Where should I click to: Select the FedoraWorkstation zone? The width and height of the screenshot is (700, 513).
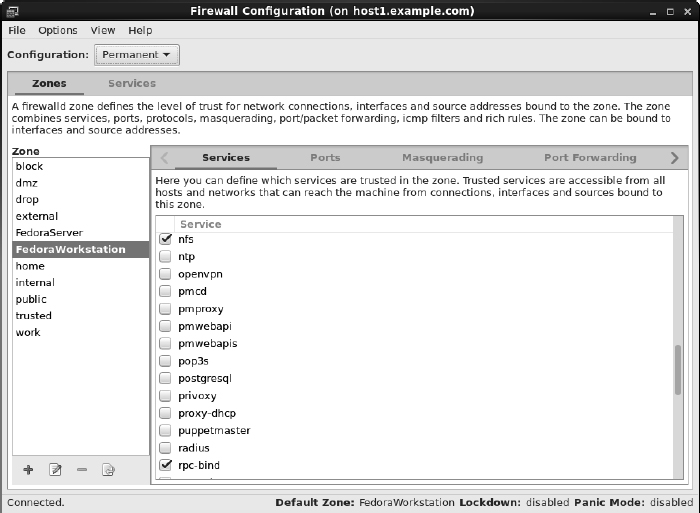pyautogui.click(x=81, y=249)
